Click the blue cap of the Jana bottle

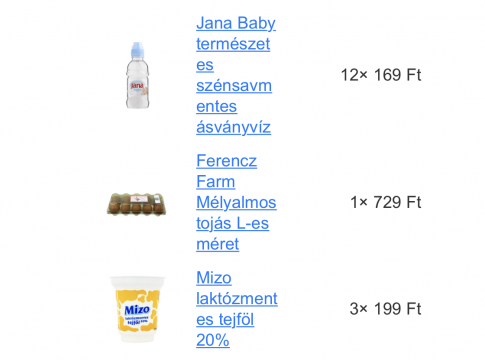pyautogui.click(x=137, y=49)
